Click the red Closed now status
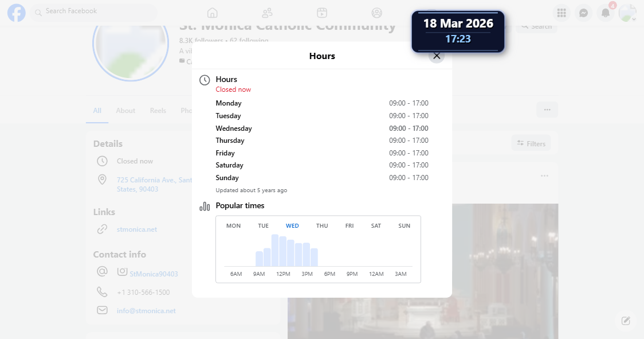The height and width of the screenshot is (339, 644). point(233,89)
